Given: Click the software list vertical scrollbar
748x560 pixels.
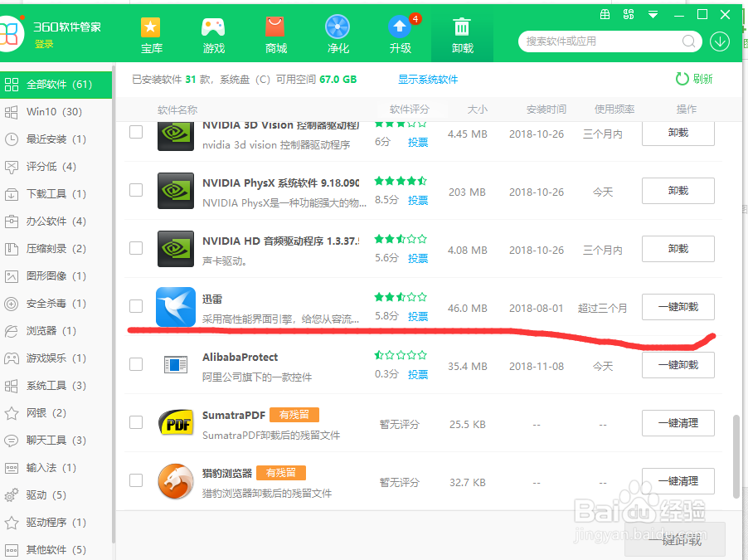Looking at the screenshot, I should pos(736,457).
